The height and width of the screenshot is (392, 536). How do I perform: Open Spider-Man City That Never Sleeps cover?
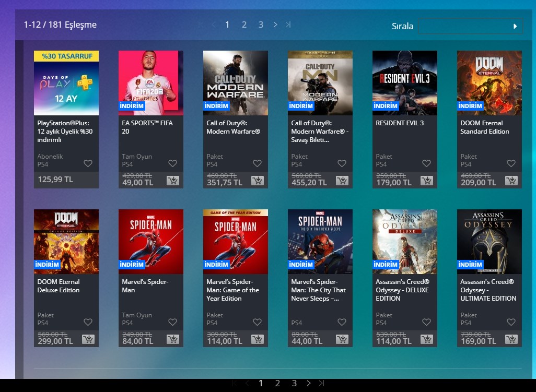[320, 242]
